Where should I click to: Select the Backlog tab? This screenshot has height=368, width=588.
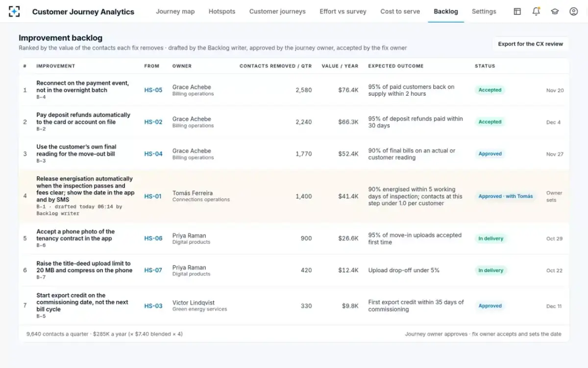tap(446, 11)
